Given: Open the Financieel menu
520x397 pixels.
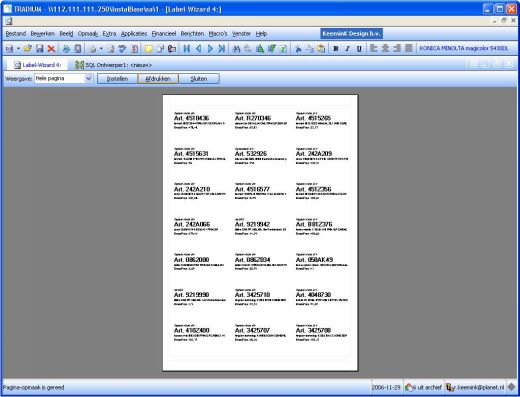Looking at the screenshot, I should (x=164, y=34).
